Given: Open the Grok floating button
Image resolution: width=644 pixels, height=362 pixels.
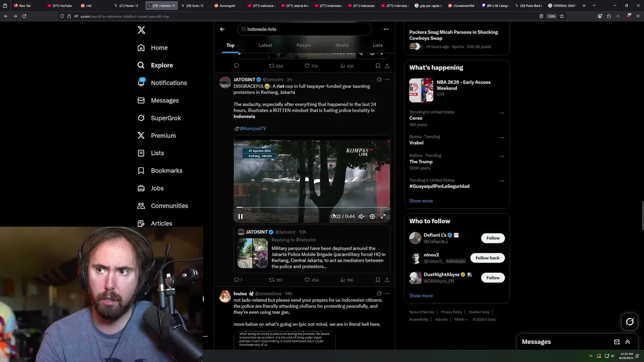Looking at the screenshot, I should (629, 322).
